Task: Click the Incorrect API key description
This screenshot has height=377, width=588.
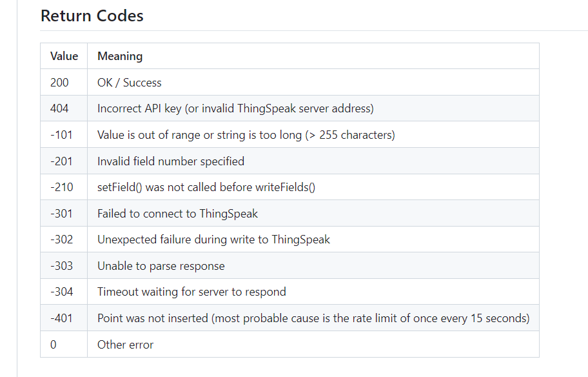Action: point(235,108)
